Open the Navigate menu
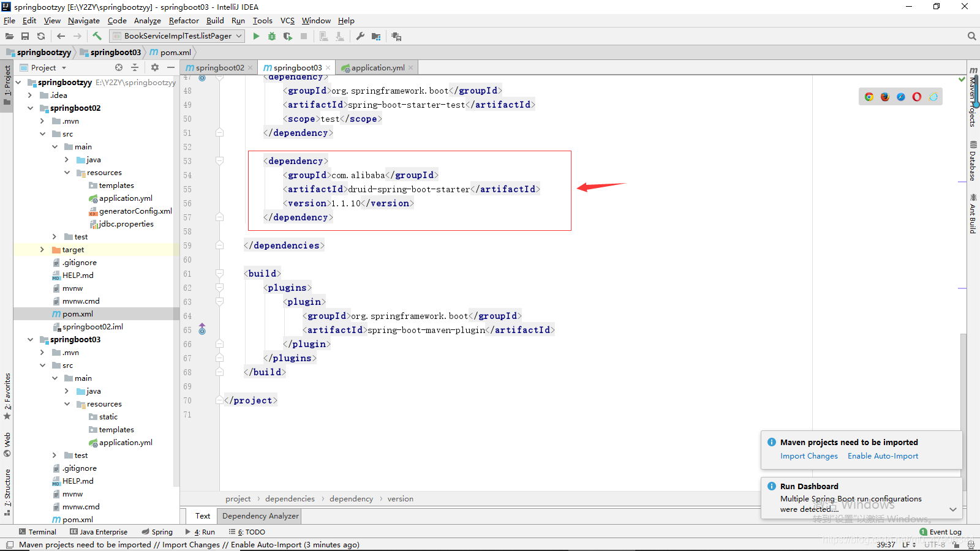 [x=84, y=21]
